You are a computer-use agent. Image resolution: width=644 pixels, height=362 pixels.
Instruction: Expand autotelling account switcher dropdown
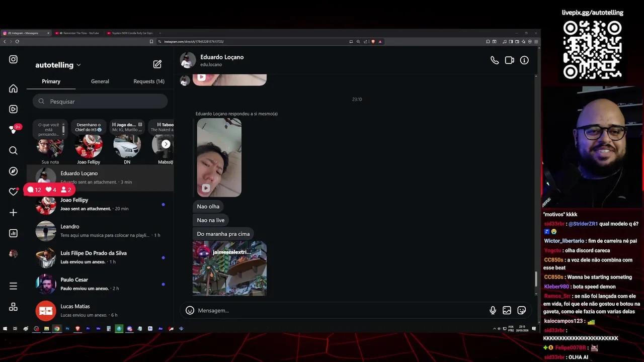(58, 65)
